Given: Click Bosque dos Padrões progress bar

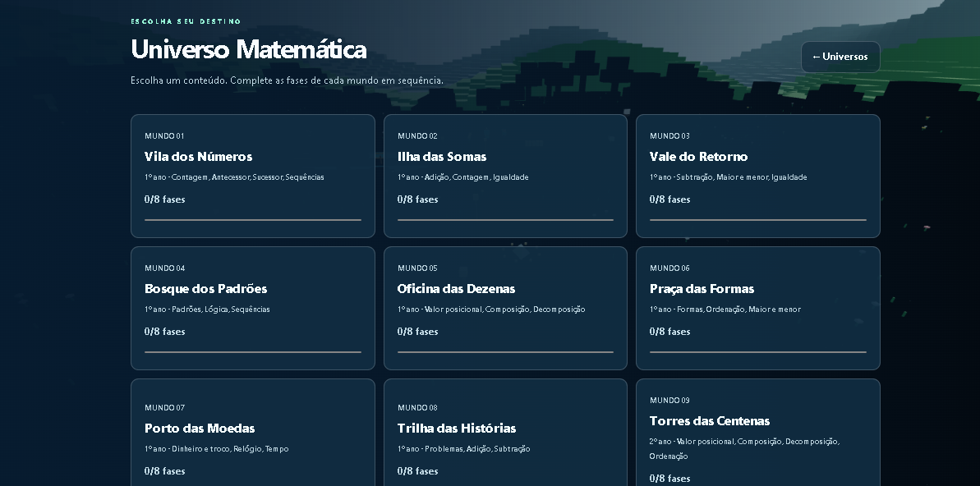Looking at the screenshot, I should [252, 352].
